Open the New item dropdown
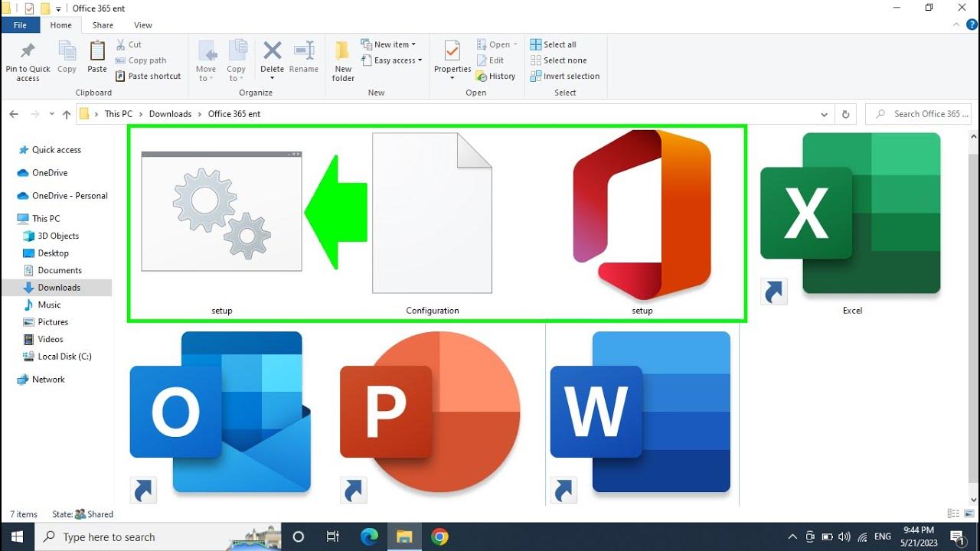This screenshot has height=551, width=980. pyautogui.click(x=388, y=44)
